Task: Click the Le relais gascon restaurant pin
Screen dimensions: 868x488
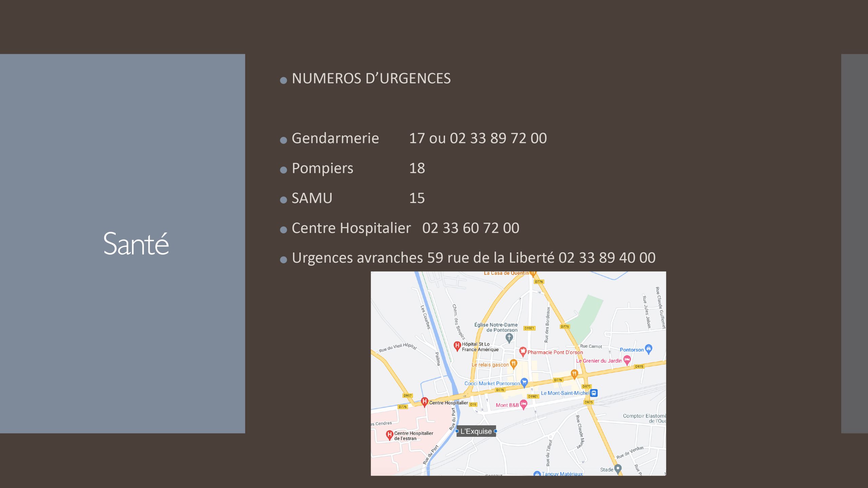Action: pos(513,363)
